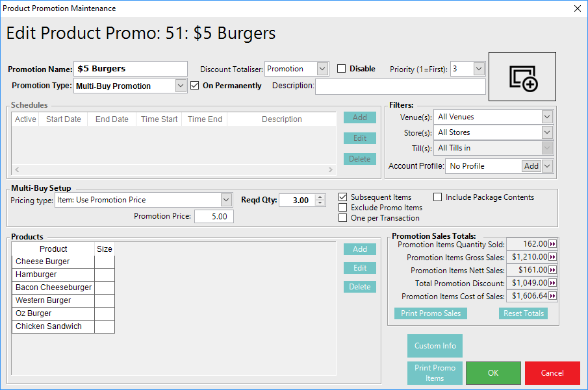Select the Oz Burger product row
Image resolution: width=588 pixels, height=390 pixels.
53,313
